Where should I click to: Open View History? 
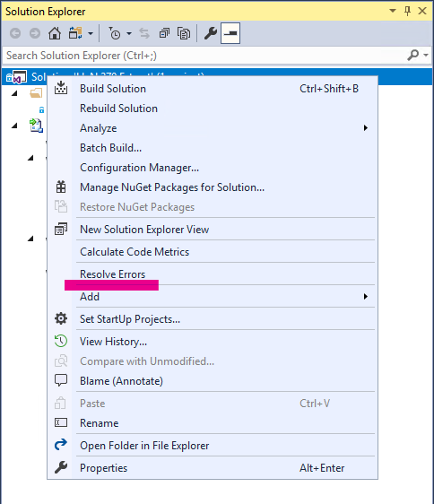[x=213, y=342]
